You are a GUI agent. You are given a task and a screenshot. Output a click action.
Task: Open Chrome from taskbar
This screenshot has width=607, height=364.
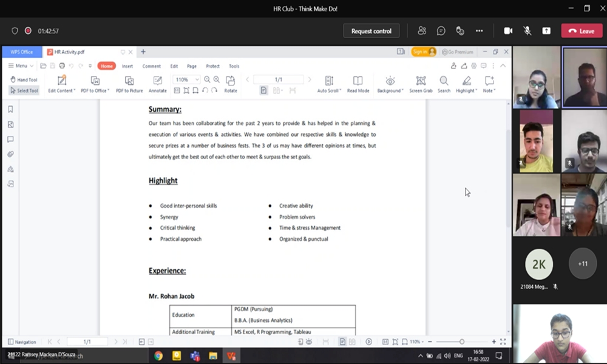(158, 356)
